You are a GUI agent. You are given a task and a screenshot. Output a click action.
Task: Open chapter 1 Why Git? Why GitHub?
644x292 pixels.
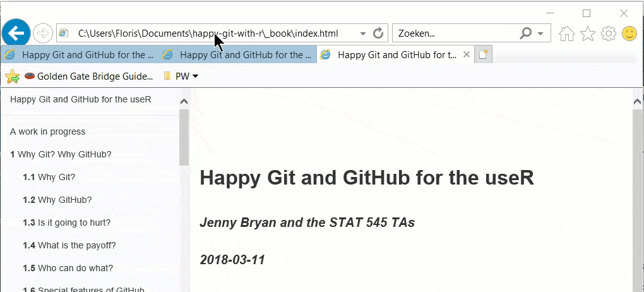pyautogui.click(x=61, y=155)
